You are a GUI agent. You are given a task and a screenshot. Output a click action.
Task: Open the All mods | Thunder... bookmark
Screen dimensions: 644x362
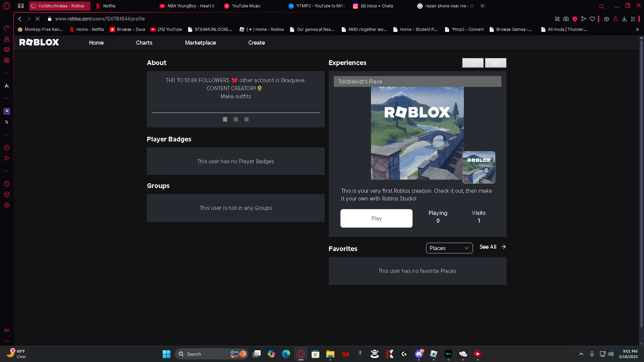[564, 29]
